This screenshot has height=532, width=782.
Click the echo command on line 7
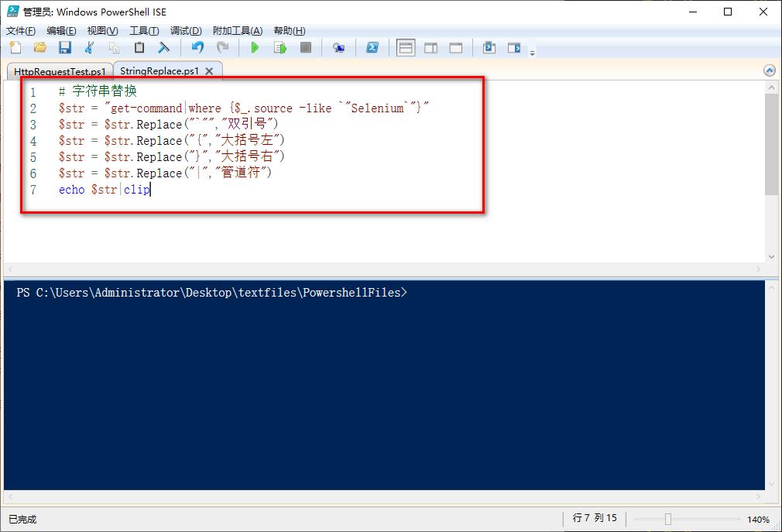click(72, 190)
